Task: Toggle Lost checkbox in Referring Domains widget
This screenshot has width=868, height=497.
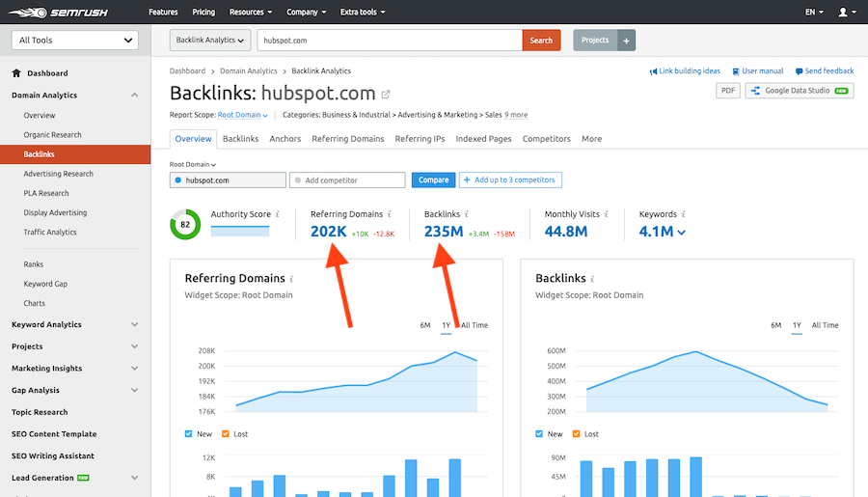Action: click(226, 434)
